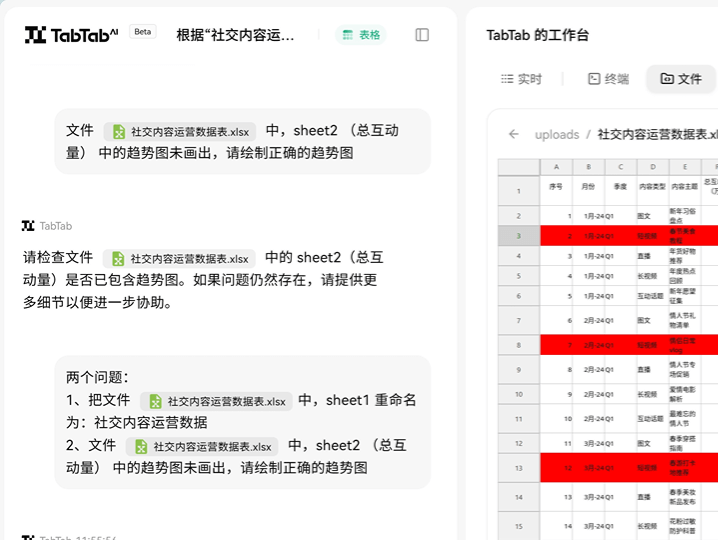718x540 pixels.
Task: Open the conversation title starting 根据“社交内容运
Action: tap(235, 35)
